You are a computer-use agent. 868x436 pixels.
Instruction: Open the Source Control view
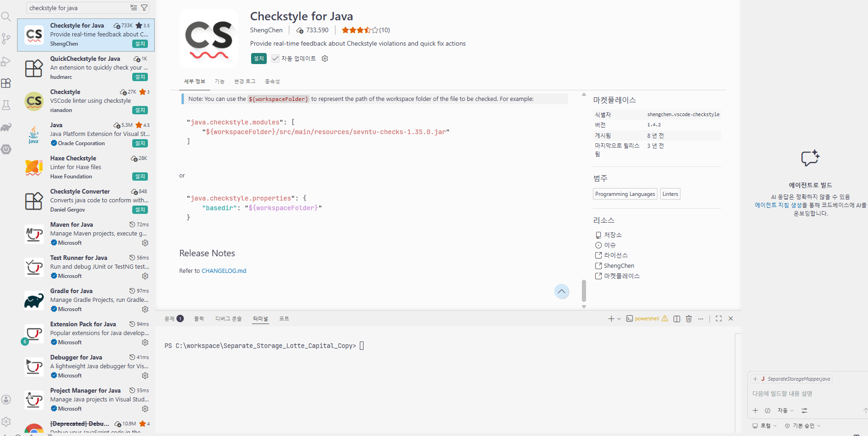[6, 39]
